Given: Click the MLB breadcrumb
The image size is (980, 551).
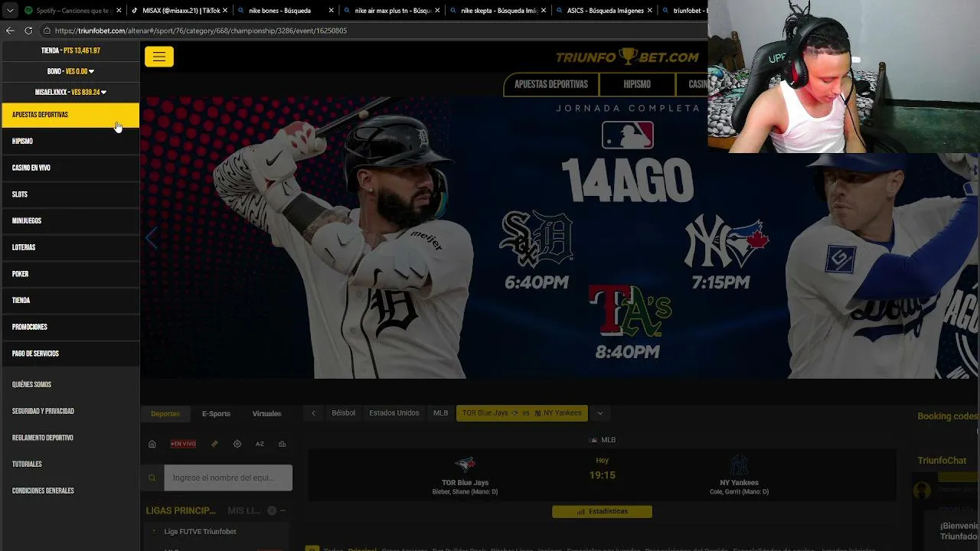Looking at the screenshot, I should pos(441,413).
